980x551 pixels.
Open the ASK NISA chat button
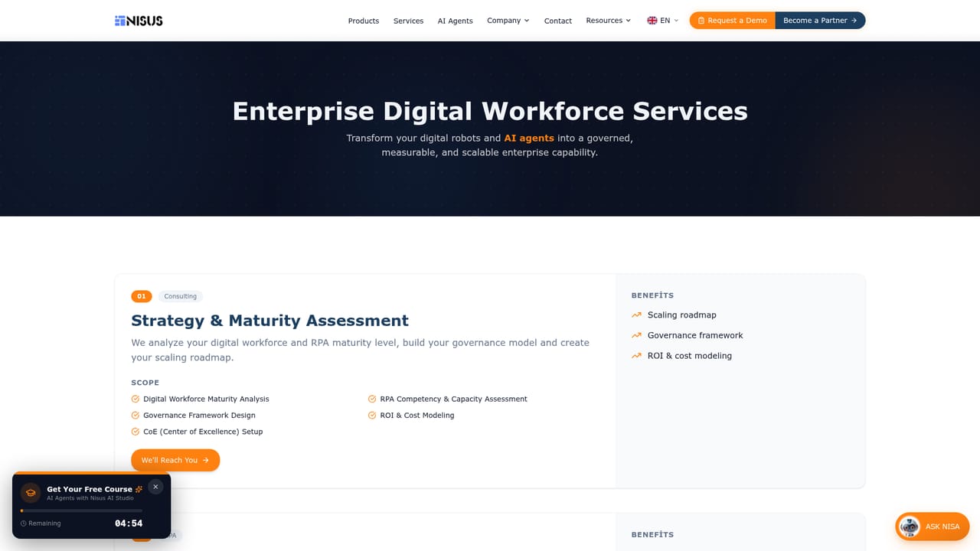(x=933, y=527)
